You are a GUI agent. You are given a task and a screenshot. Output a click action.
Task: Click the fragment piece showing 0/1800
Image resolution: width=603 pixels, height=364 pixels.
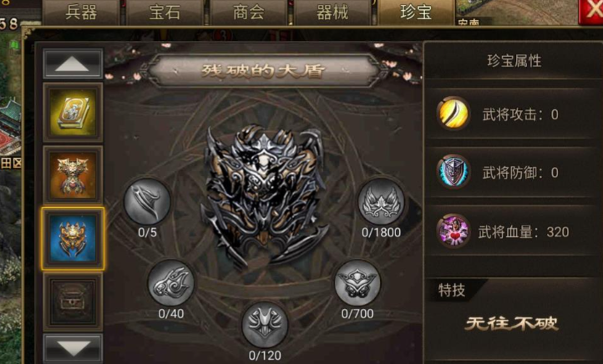[x=381, y=202]
